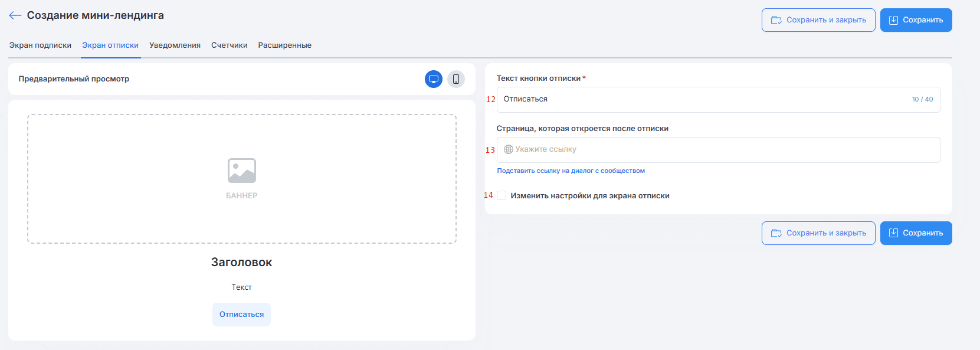Click the Отписаться preview button
Viewport: 980px width, 350px height.
242,315
